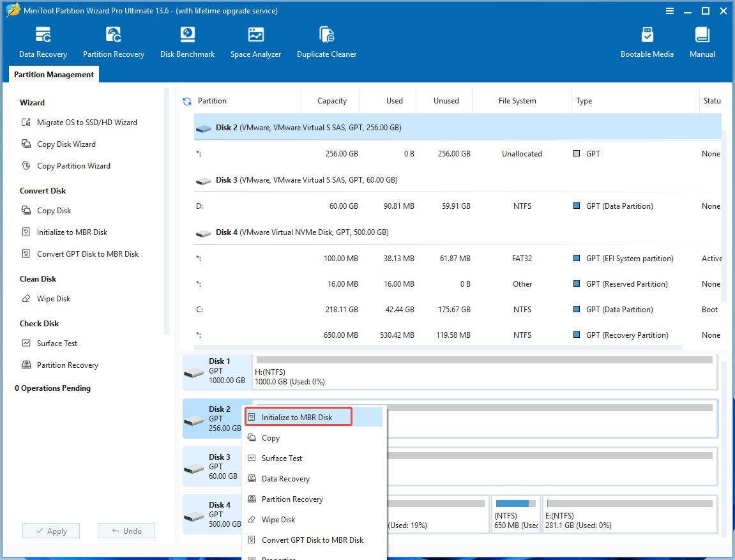Choose Surface Test in context menu
The image size is (735, 560).
click(x=314, y=458)
